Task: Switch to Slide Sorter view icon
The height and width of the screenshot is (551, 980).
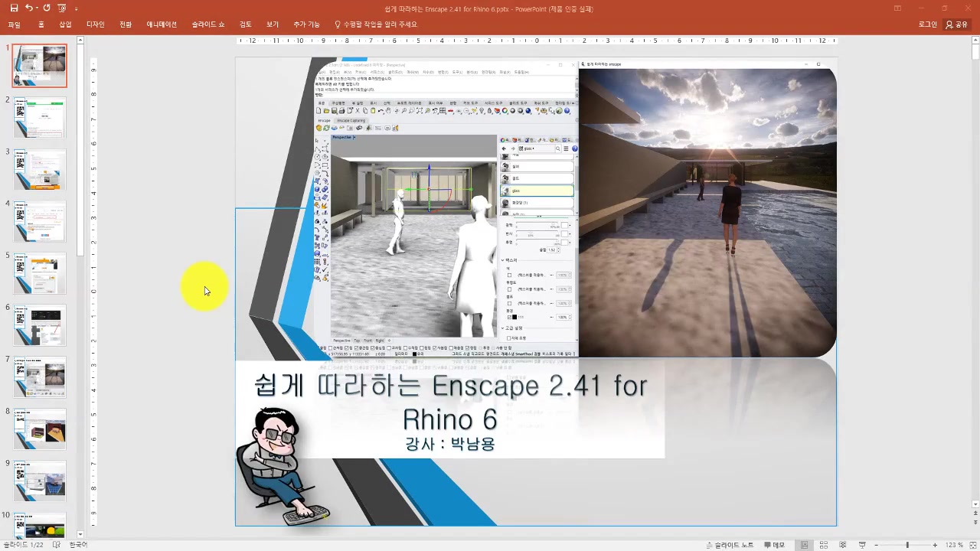Action: coord(823,545)
